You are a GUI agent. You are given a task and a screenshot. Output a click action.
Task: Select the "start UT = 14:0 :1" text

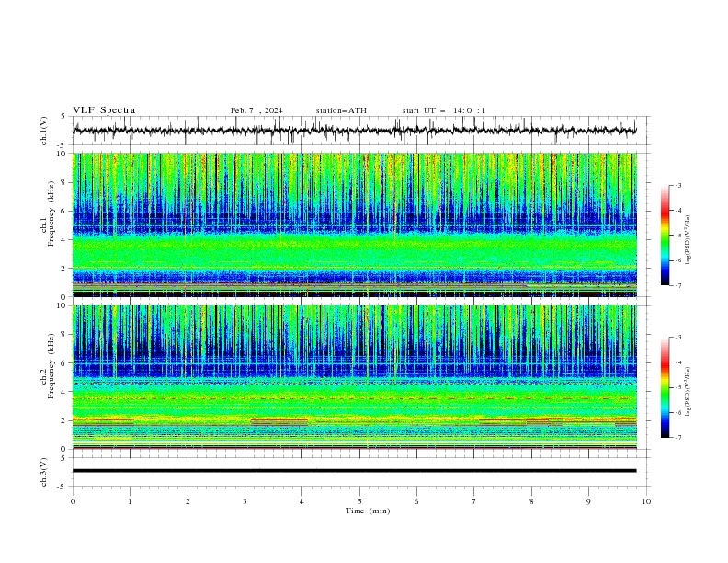point(444,110)
